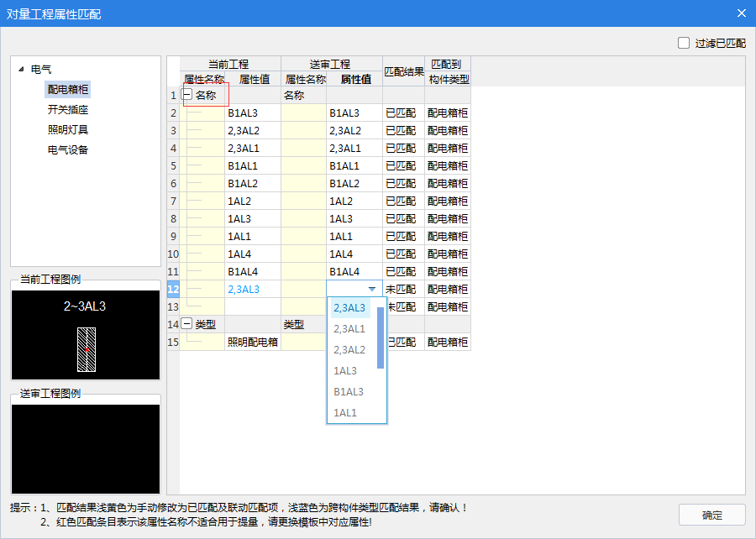Viewport: 756px width, 539px height.
Task: Collapse the 电气 tree node
Action: click(20, 70)
